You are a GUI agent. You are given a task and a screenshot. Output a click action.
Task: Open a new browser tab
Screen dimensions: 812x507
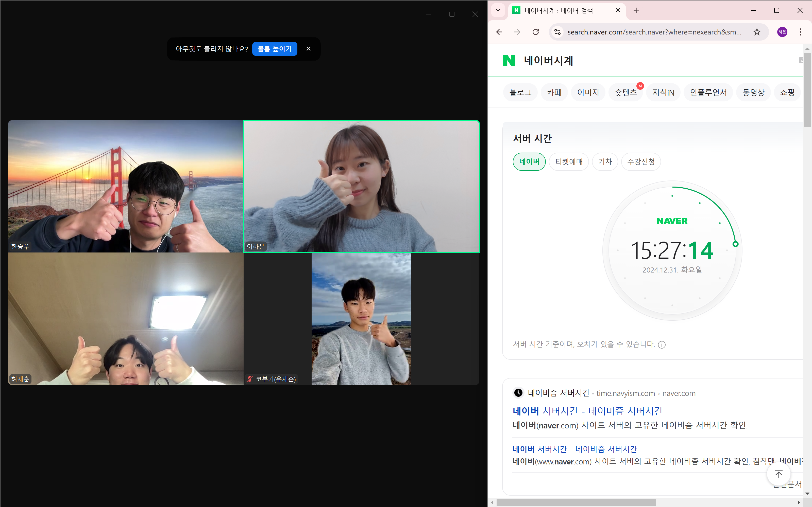636,10
